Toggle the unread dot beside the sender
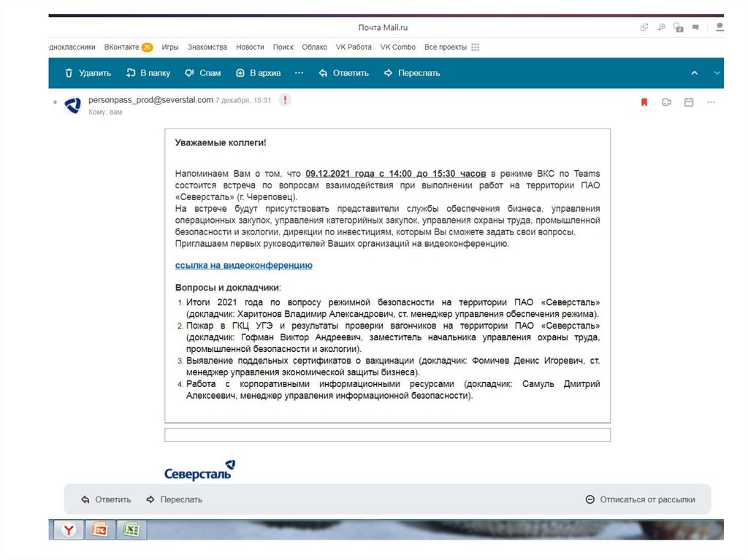This screenshot has height=560, width=748. pos(56,102)
